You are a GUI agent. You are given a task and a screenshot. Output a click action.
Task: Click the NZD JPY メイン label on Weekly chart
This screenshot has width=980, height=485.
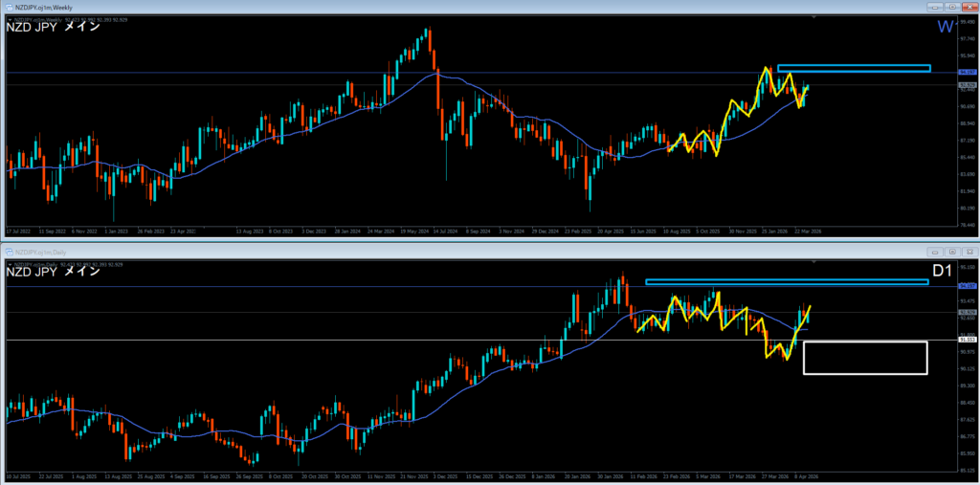[x=53, y=27]
